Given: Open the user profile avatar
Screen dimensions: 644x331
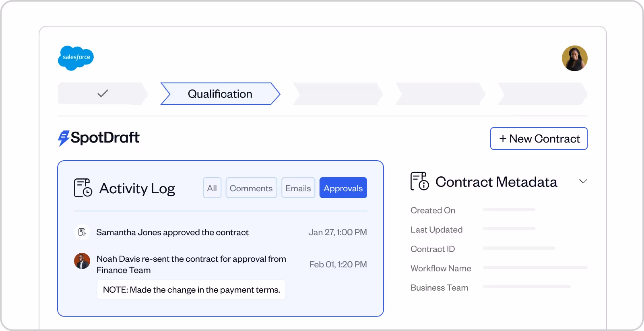Looking at the screenshot, I should (x=574, y=58).
